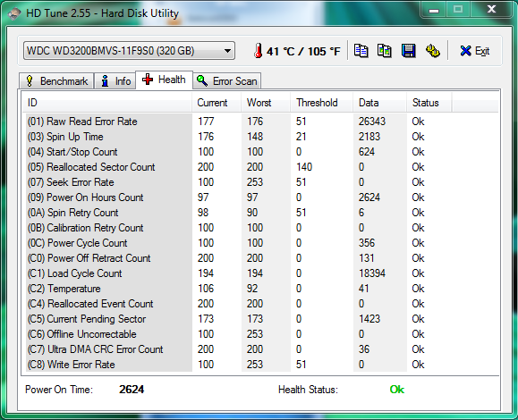Open the drive selection dropdown
Viewport: 518px width, 420px height.
click(129, 51)
